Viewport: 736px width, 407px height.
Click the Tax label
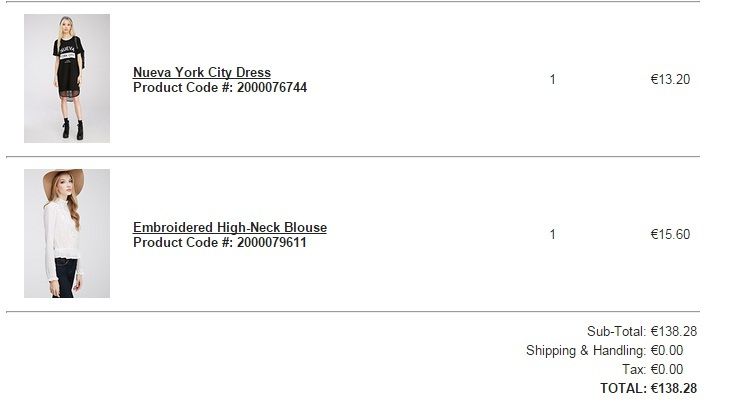[x=634, y=370]
